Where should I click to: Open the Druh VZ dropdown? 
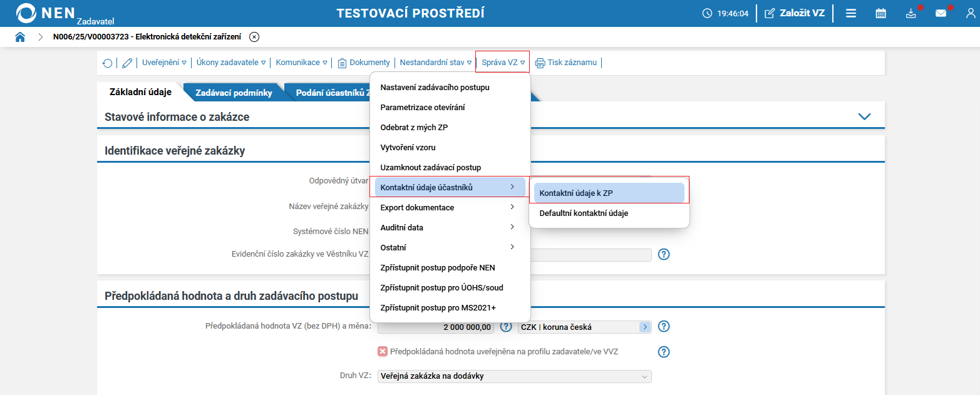click(x=644, y=376)
